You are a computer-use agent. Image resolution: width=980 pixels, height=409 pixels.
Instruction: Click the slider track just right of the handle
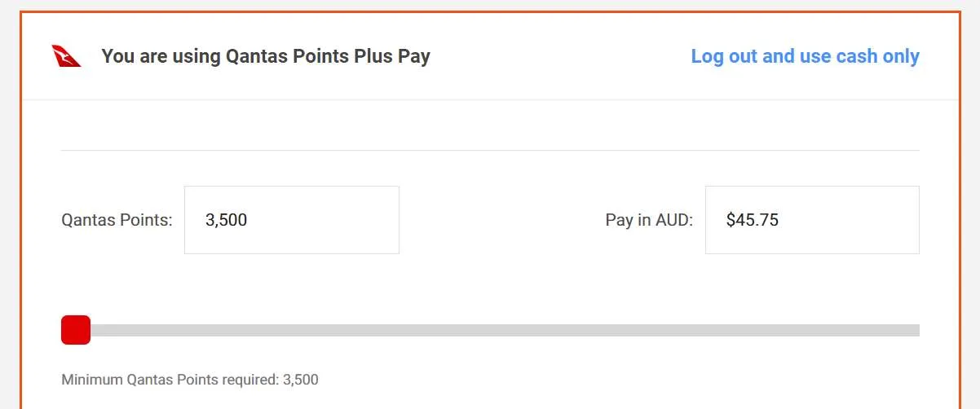[106, 330]
